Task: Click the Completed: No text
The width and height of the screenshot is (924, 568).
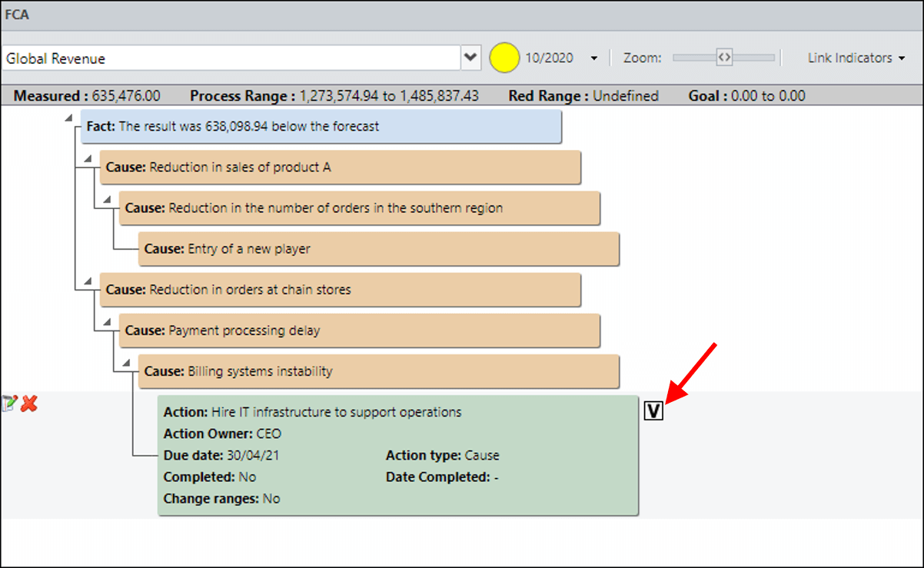Action: (x=210, y=477)
